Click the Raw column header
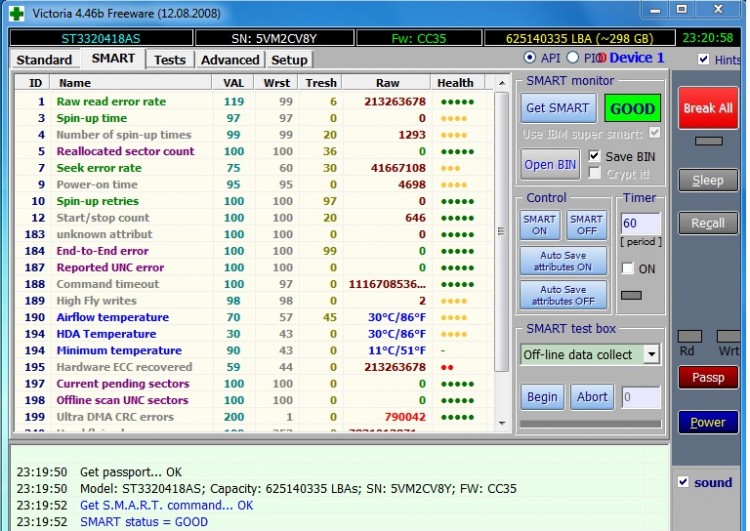Viewport: 750px width, 531px height. 386,83
